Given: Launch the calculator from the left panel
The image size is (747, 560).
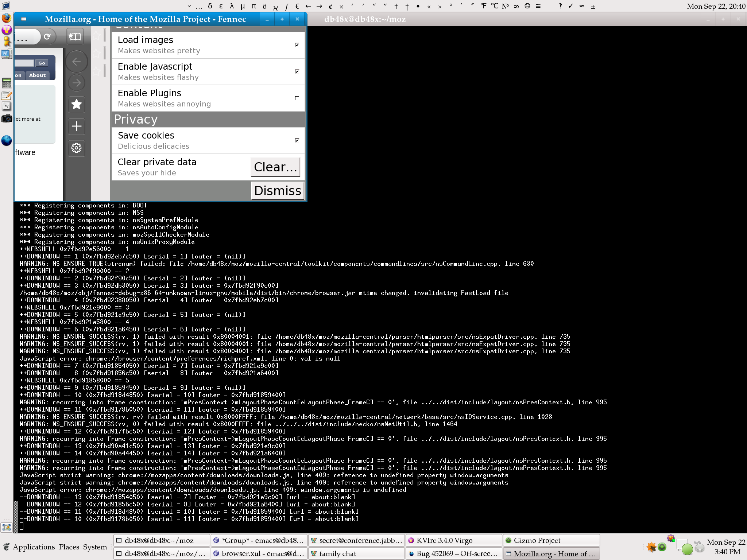Looking at the screenshot, I should click(7, 83).
